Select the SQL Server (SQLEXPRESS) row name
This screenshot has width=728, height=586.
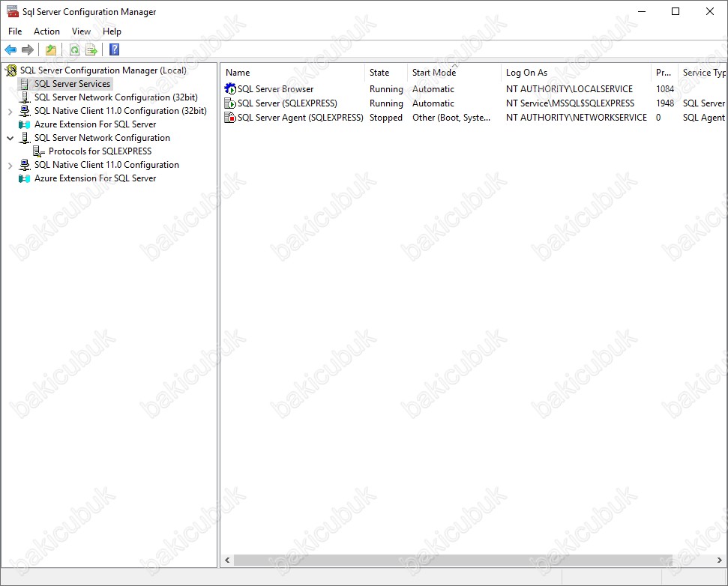287,103
